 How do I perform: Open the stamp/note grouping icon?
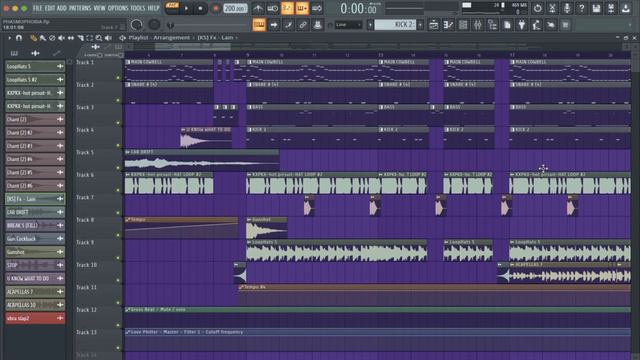tap(318, 25)
